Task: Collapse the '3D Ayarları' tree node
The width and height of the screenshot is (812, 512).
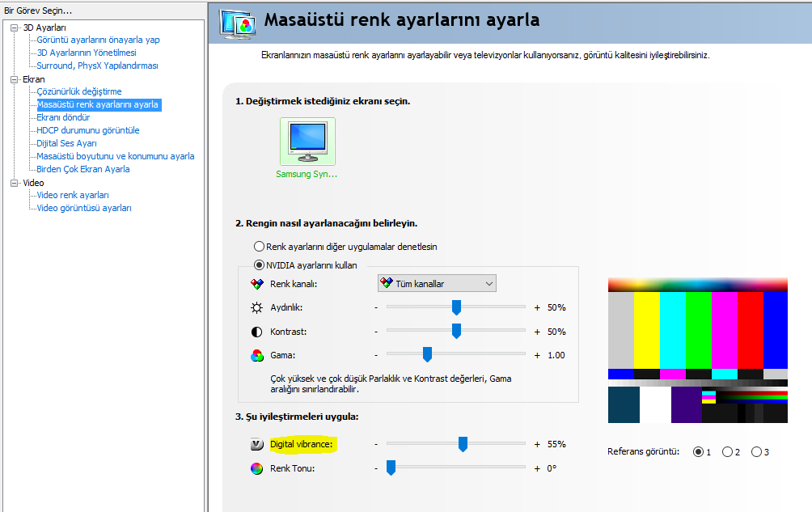Action: (x=15, y=28)
